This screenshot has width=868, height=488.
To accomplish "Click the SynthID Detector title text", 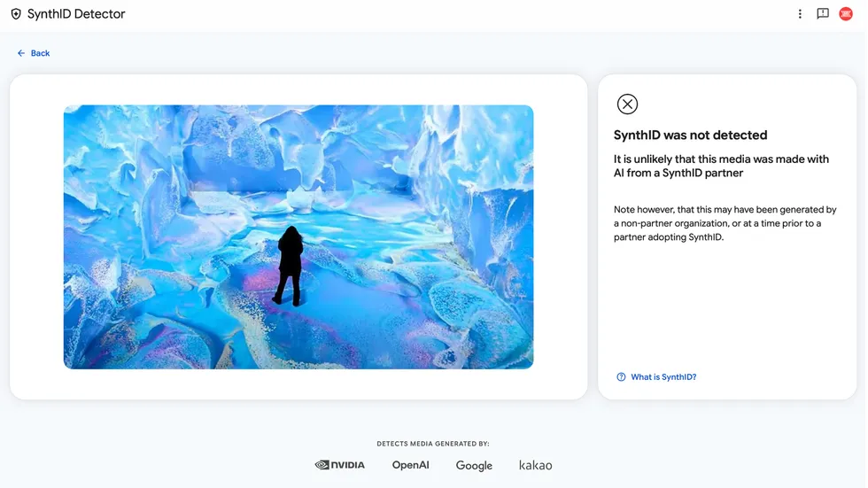I will click(76, 14).
